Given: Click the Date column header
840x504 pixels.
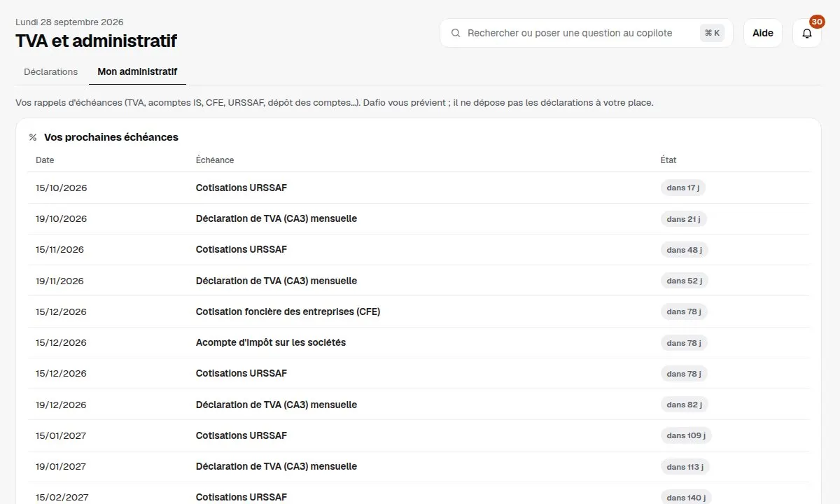Looking at the screenshot, I should click(45, 160).
